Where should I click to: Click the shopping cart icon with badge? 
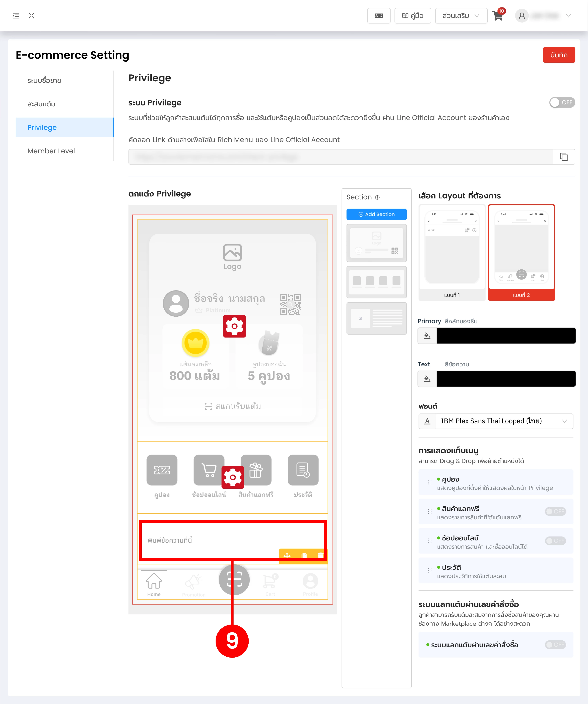pos(498,16)
